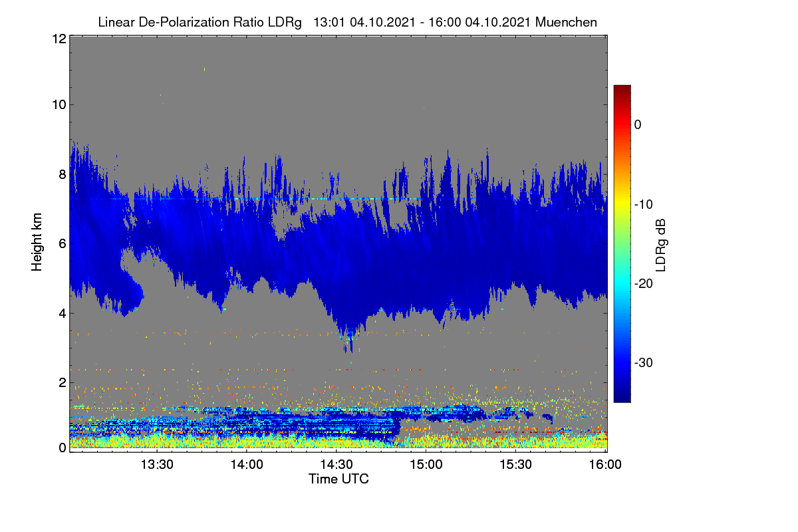Click the colorbar value label -10
The image size is (798, 532).
(x=642, y=204)
